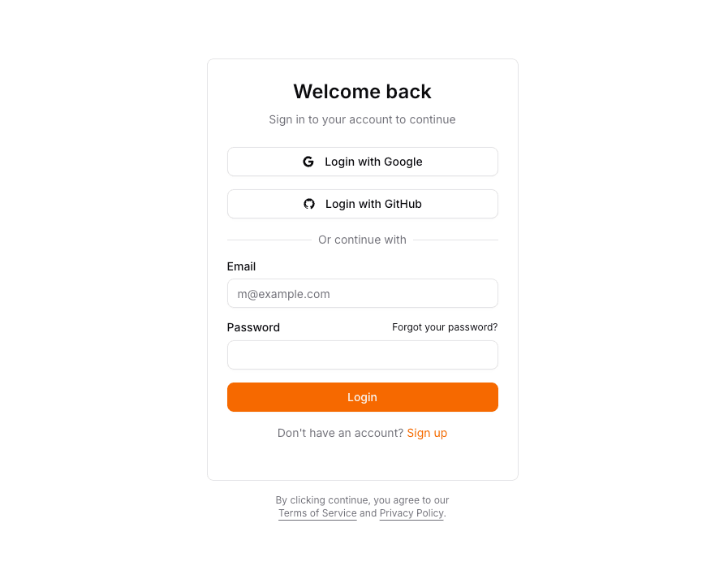The height and width of the screenshot is (562, 728).
Task: Open the Terms of Service link
Action: 317,513
